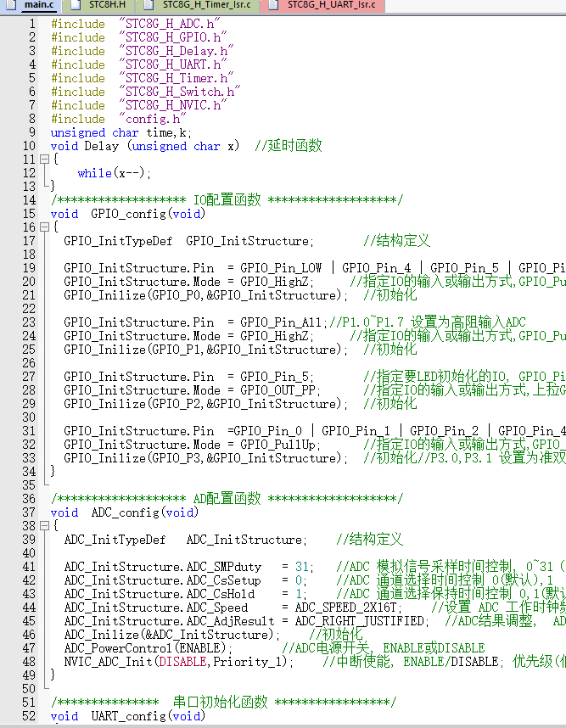The image size is (566, 728).
Task: Click the STC8G_H_UART_Isr.c tab file icon
Action: point(273,5)
